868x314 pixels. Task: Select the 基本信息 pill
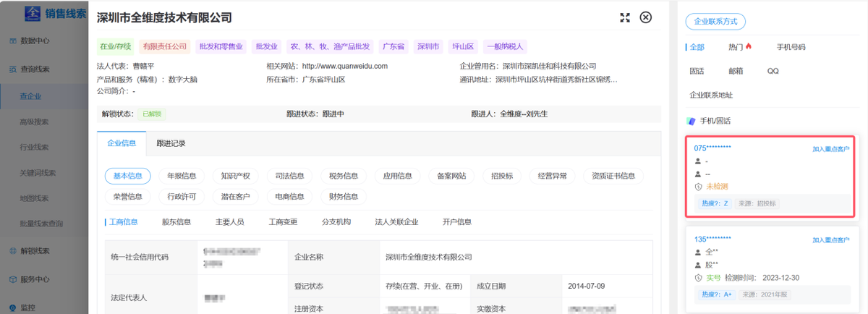[x=128, y=176]
